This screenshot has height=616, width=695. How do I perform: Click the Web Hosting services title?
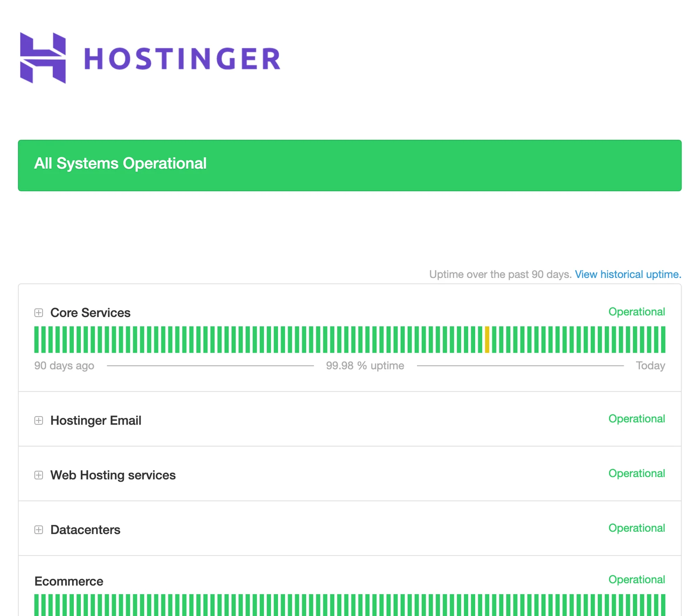point(113,475)
